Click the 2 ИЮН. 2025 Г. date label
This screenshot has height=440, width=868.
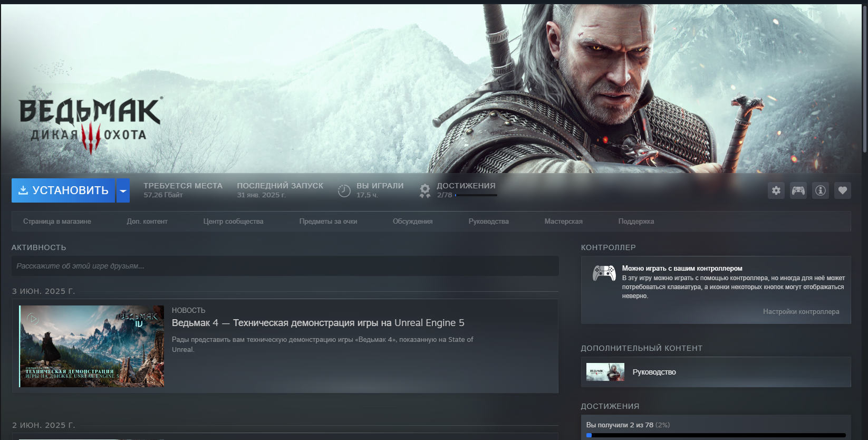[44, 425]
